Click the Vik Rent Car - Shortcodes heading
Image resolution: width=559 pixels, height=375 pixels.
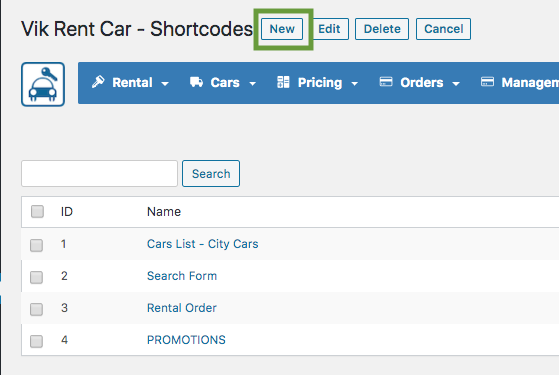(137, 29)
